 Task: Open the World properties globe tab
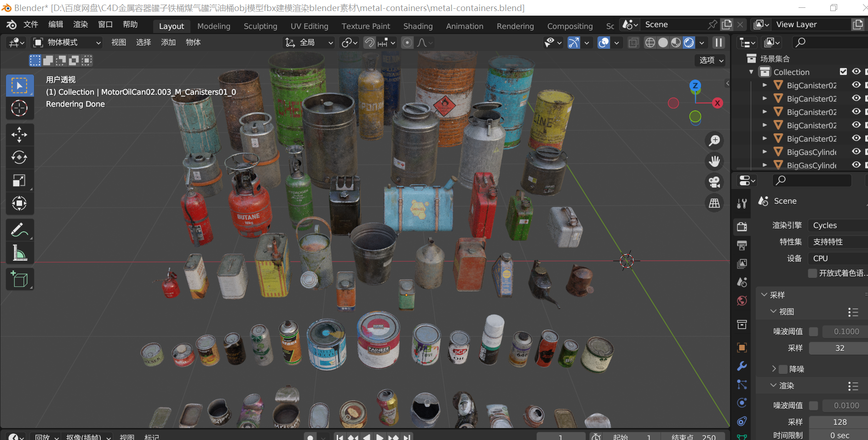tap(742, 301)
